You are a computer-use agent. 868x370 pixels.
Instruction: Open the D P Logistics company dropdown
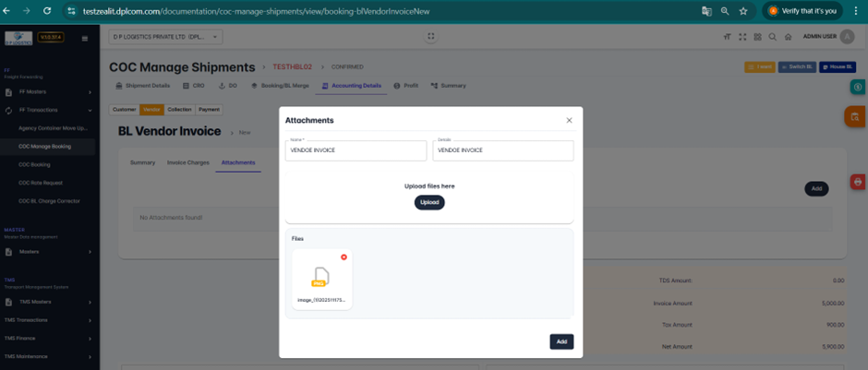point(165,37)
